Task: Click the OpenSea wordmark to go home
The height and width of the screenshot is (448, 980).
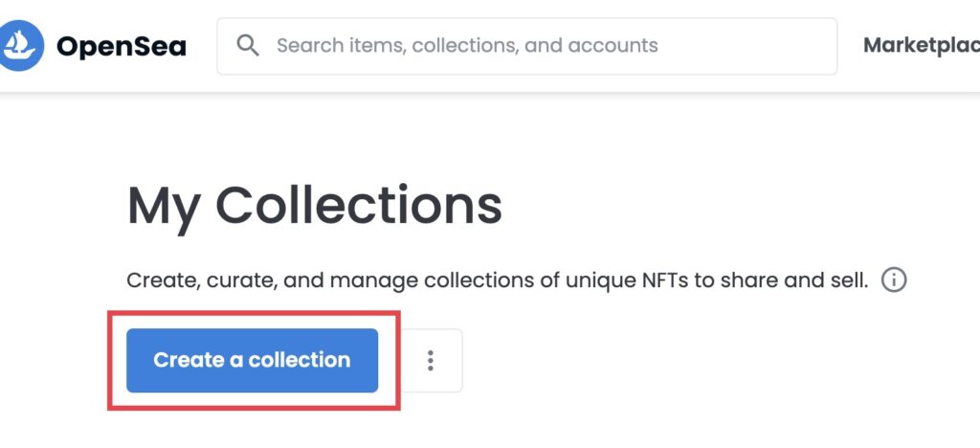Action: 122,46
